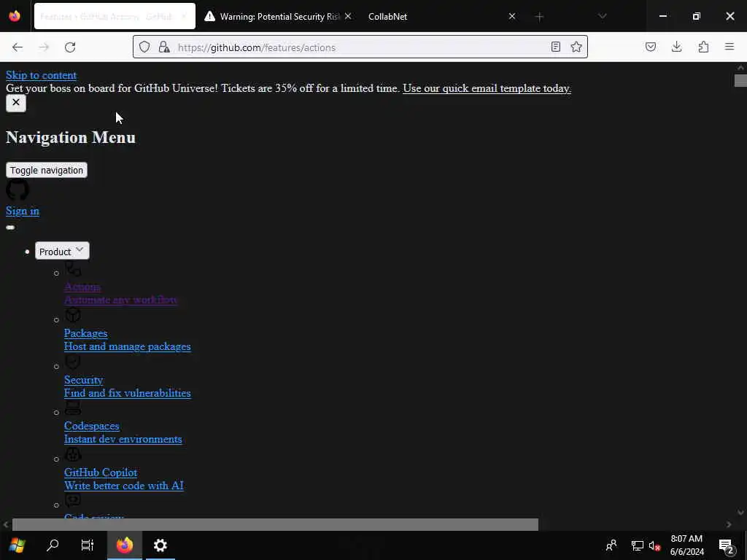Reload the GitHub Actions page
This screenshot has height=560, width=747.
click(x=70, y=47)
